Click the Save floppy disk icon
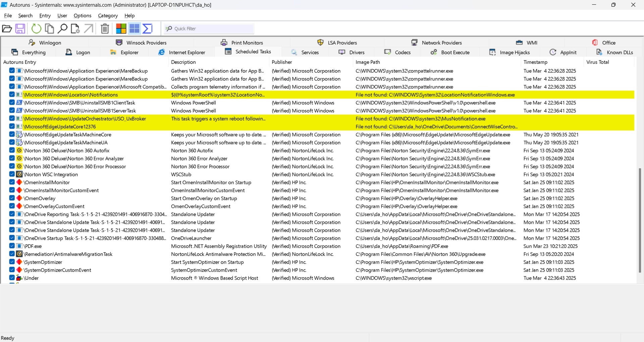This screenshot has width=644, height=342. pos(20,29)
